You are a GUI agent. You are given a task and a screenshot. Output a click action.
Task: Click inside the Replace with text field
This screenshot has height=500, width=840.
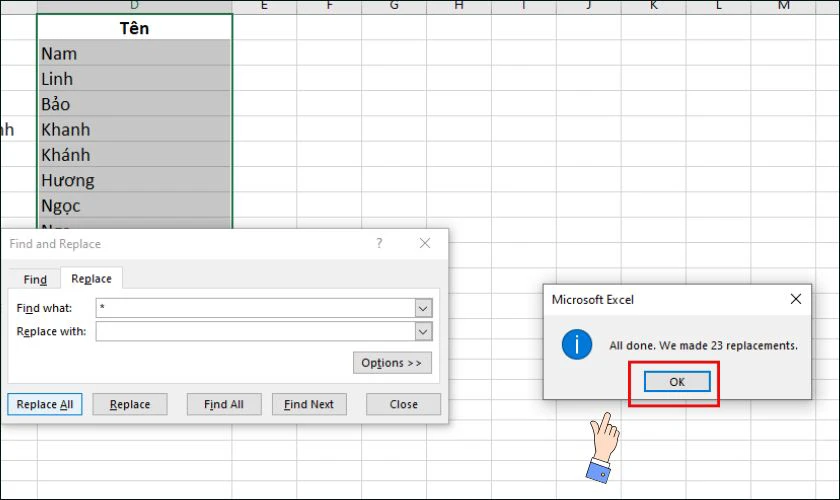coord(255,331)
